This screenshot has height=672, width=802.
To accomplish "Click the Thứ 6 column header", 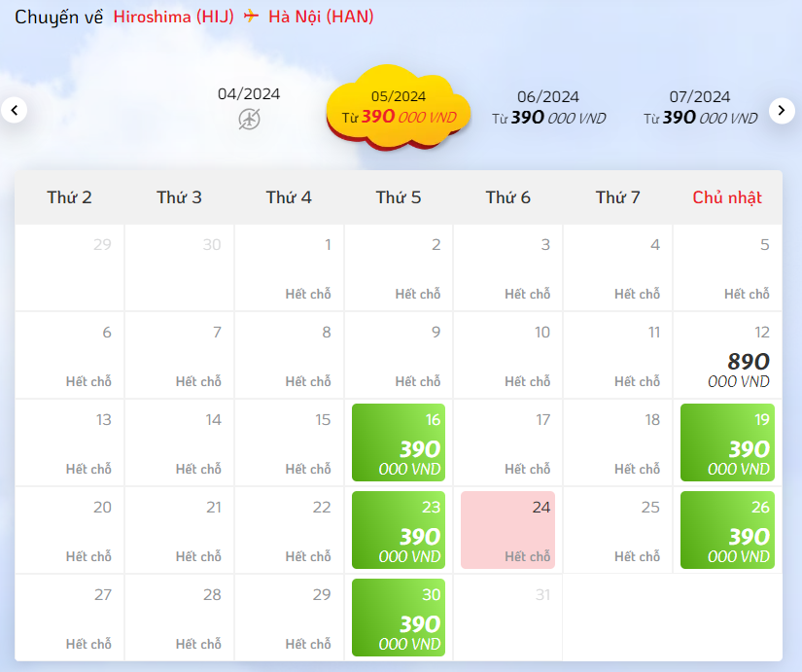I will [507, 197].
